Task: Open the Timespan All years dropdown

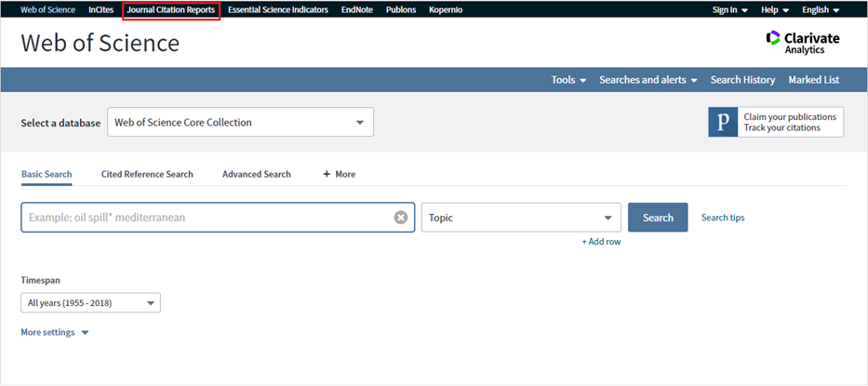Action: tap(91, 303)
